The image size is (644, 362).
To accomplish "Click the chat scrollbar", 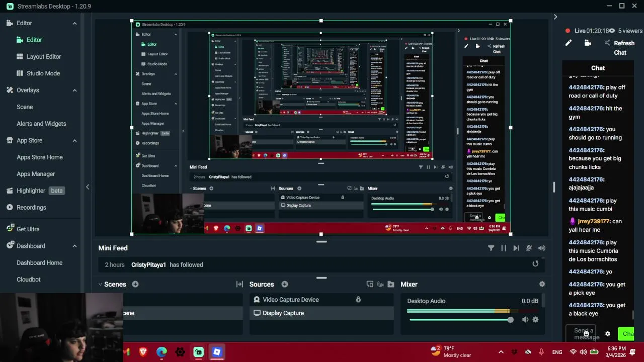I will coord(633,315).
